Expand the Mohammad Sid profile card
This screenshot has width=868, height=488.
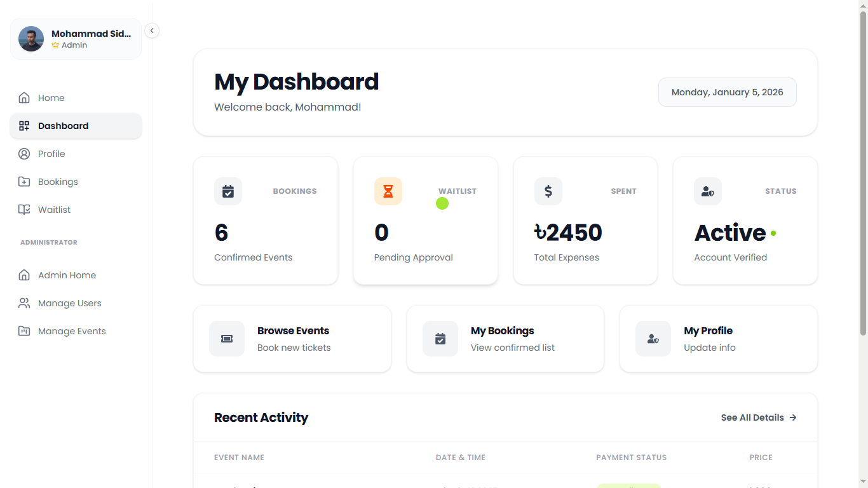coord(75,39)
